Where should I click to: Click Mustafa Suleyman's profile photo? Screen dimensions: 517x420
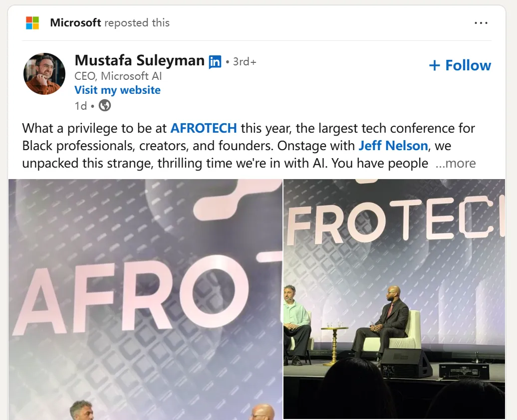44,74
